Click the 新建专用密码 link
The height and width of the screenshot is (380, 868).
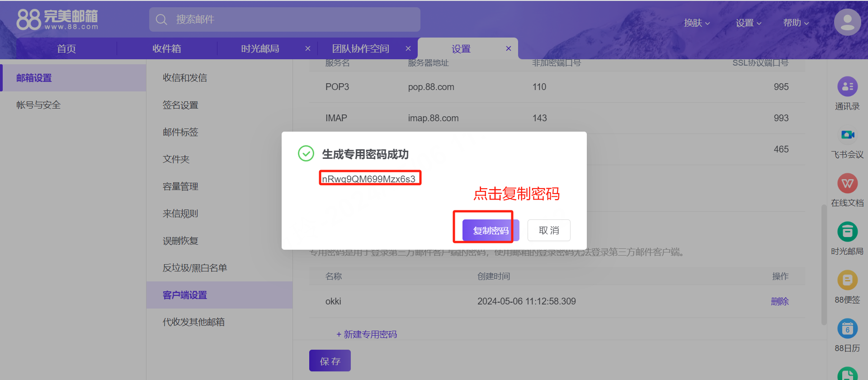[x=367, y=334]
